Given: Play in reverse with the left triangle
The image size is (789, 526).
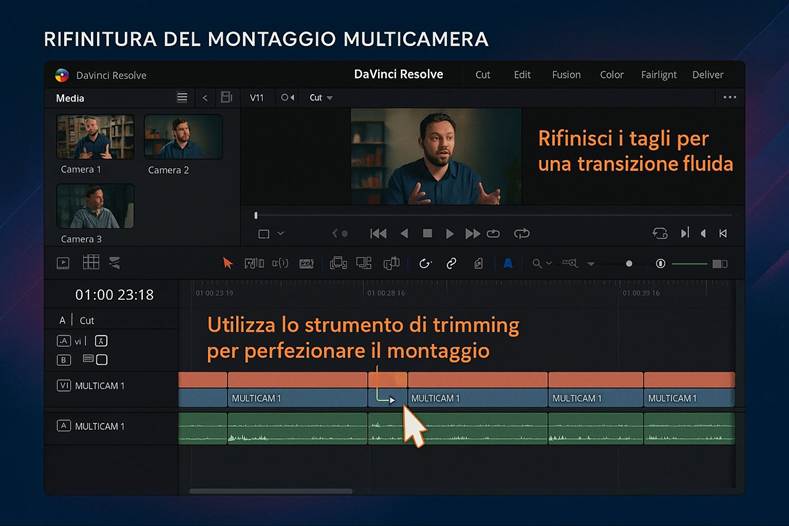Looking at the screenshot, I should click(405, 234).
